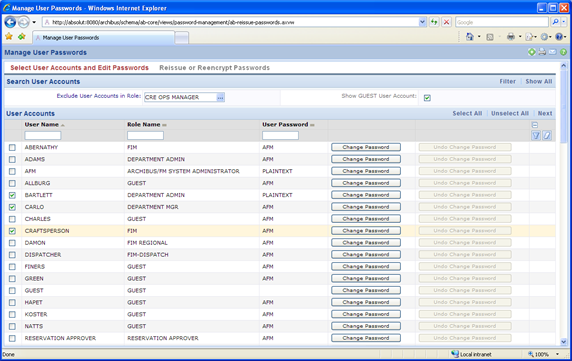572x361 pixels.
Task: Click the User Name filter input field
Action: [x=43, y=136]
